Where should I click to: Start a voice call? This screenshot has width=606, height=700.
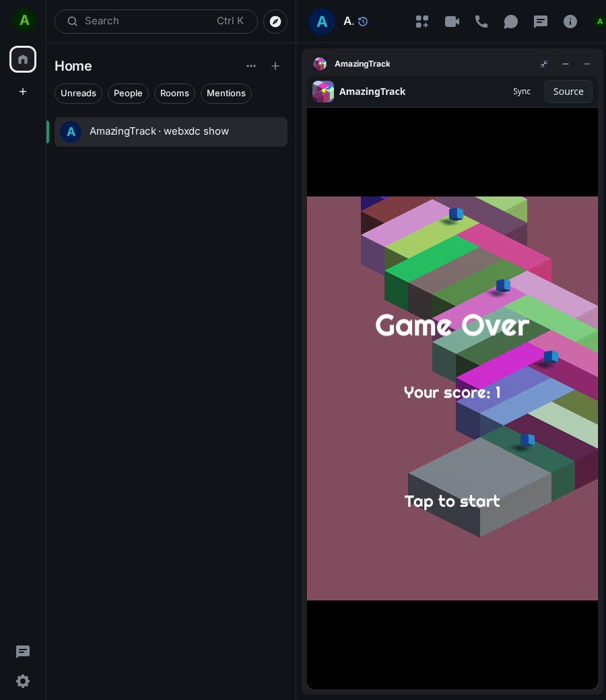coord(481,22)
